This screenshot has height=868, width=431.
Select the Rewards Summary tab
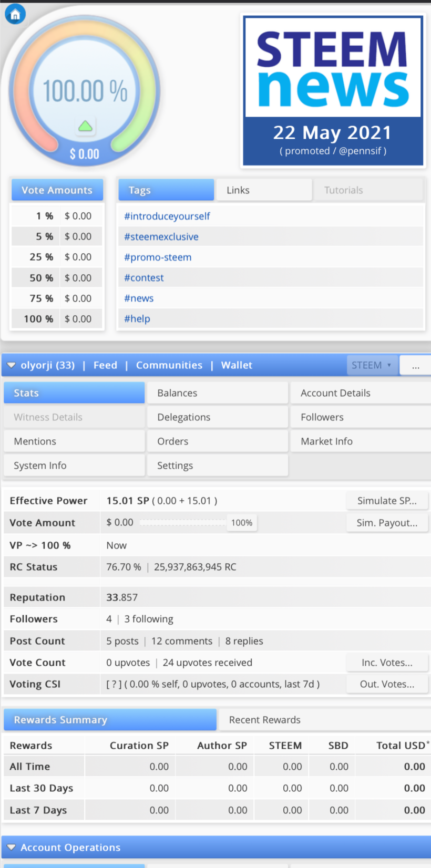[x=110, y=720]
